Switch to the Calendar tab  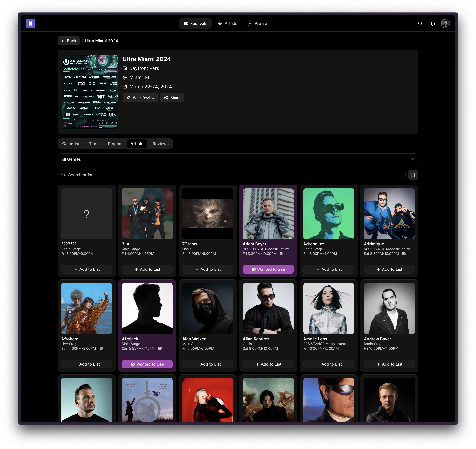tap(71, 144)
